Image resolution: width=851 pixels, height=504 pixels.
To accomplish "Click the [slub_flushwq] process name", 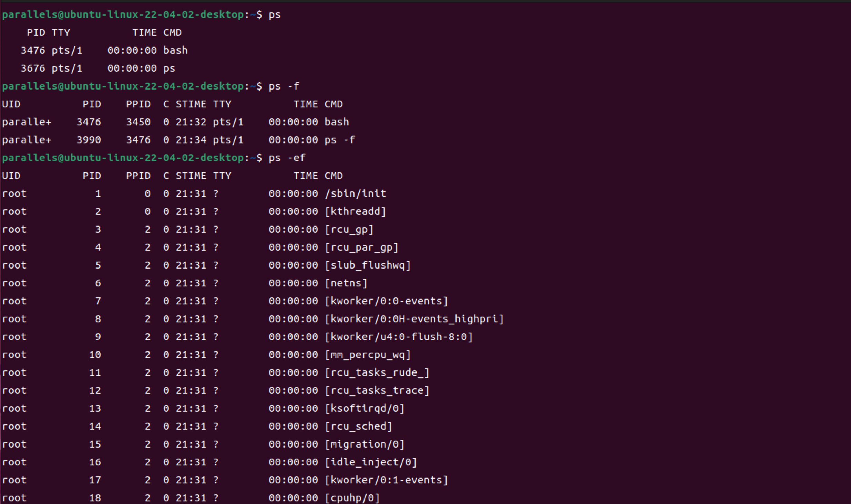I will [368, 265].
